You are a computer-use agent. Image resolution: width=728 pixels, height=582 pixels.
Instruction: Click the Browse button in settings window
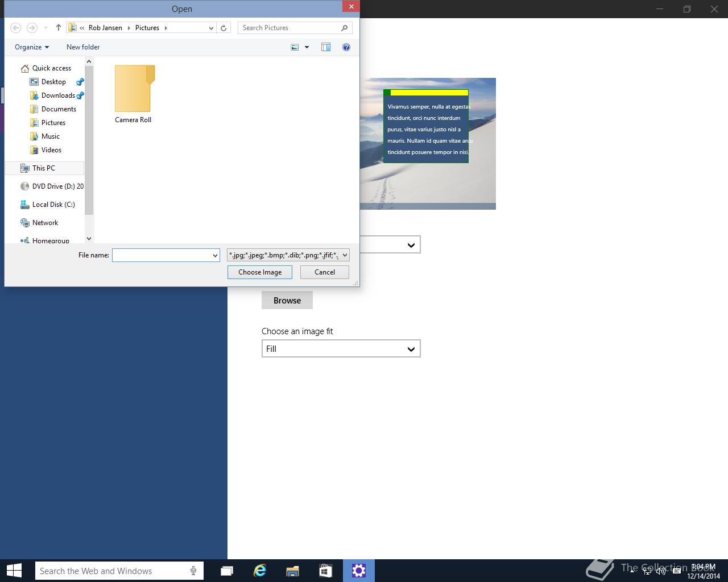click(287, 301)
